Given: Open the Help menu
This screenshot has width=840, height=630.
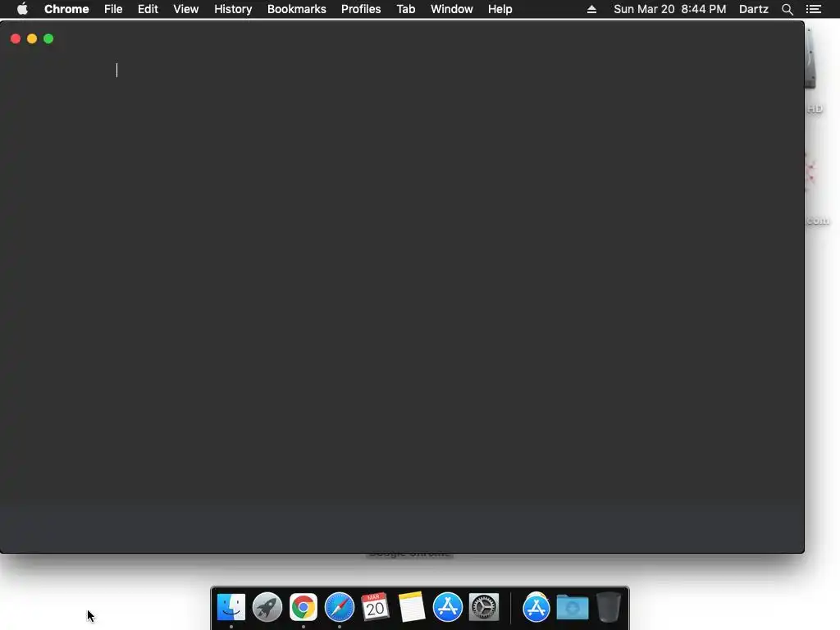Looking at the screenshot, I should (500, 9).
